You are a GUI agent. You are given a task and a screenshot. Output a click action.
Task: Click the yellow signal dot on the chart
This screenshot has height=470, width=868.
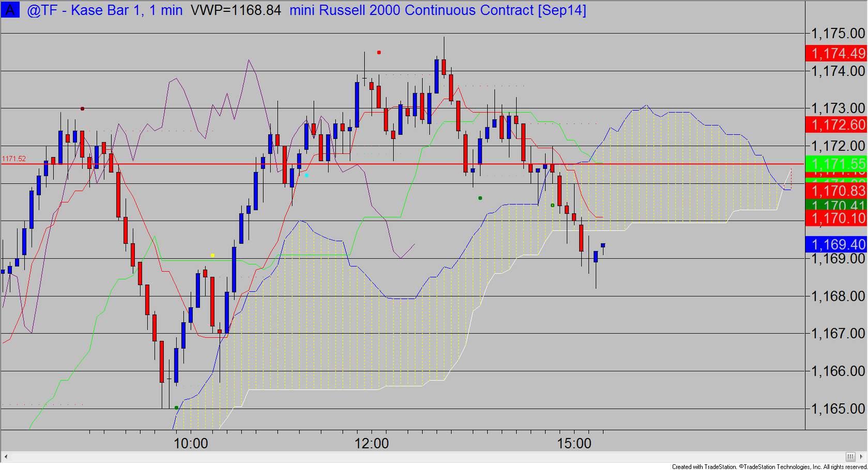click(212, 255)
